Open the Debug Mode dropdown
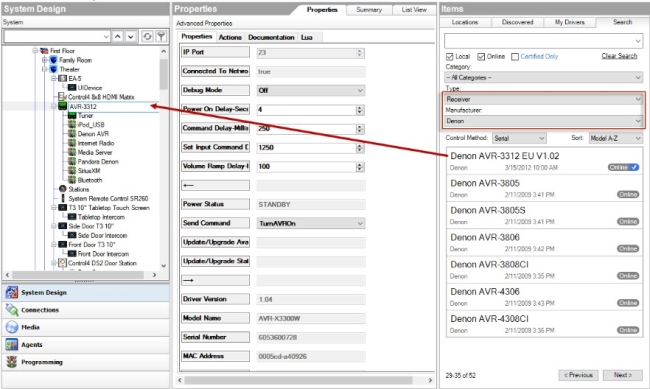 pos(311,90)
